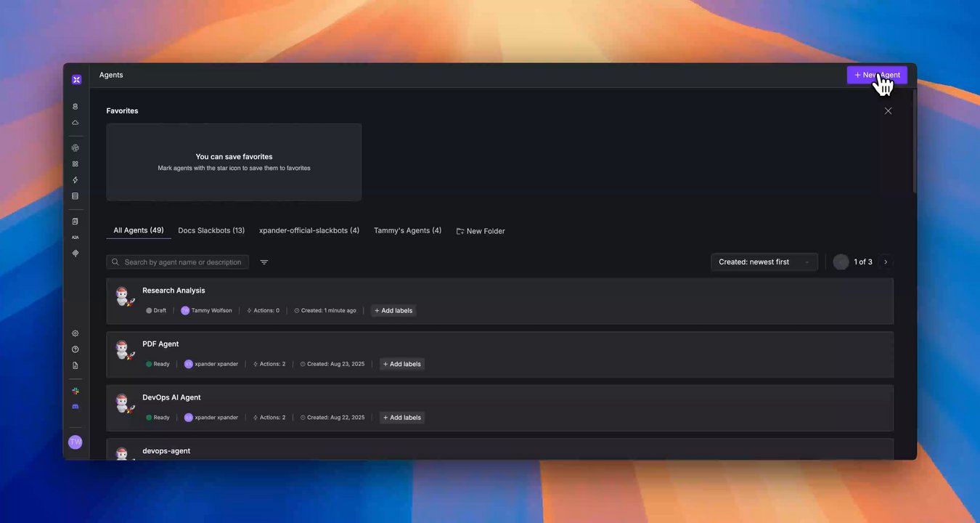980x523 pixels.
Task: Open settings gear in the sidebar
Action: pos(75,333)
